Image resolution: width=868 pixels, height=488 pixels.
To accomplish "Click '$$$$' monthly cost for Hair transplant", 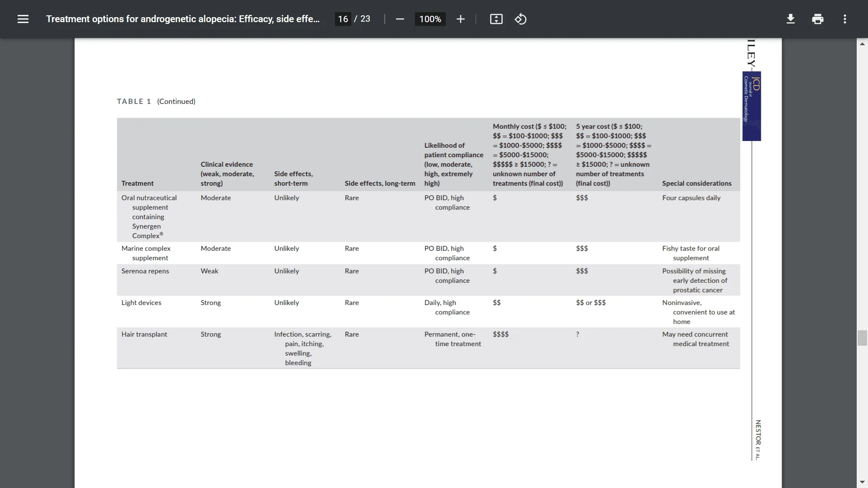I will tap(500, 334).
